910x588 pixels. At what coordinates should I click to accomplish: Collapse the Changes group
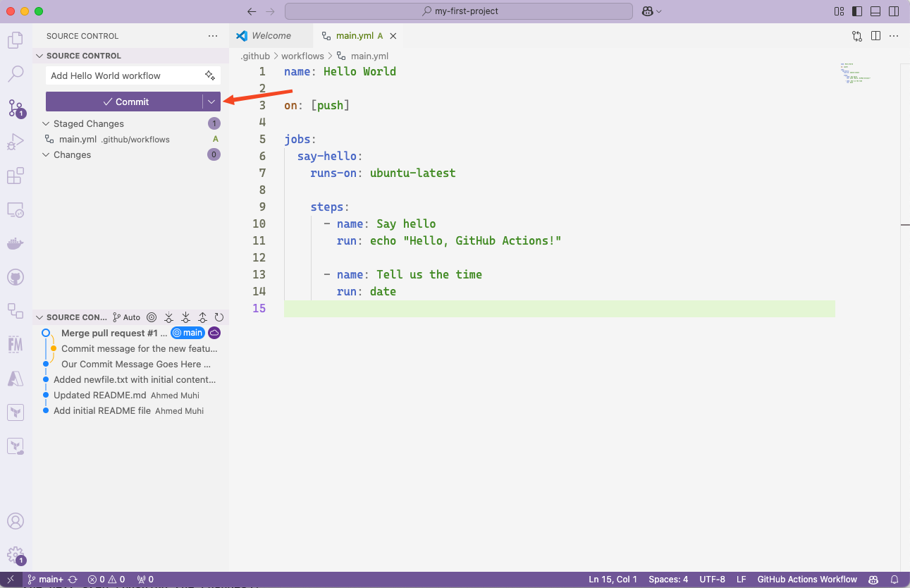(x=46, y=154)
